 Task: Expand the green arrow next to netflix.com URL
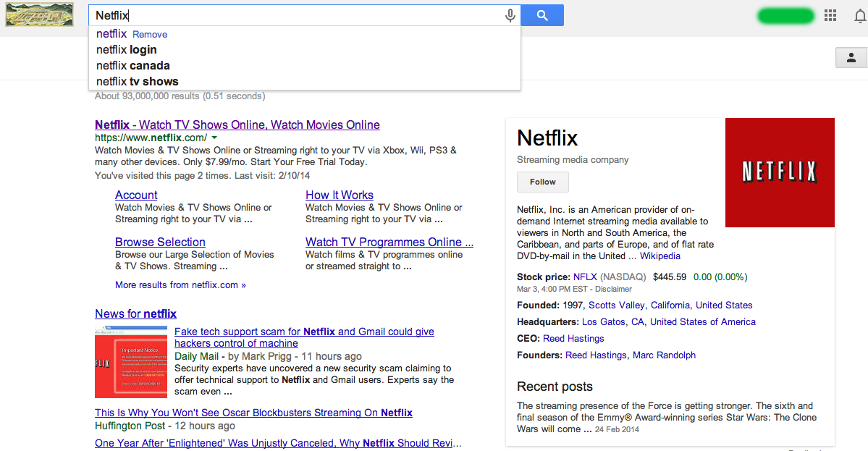[x=214, y=138]
